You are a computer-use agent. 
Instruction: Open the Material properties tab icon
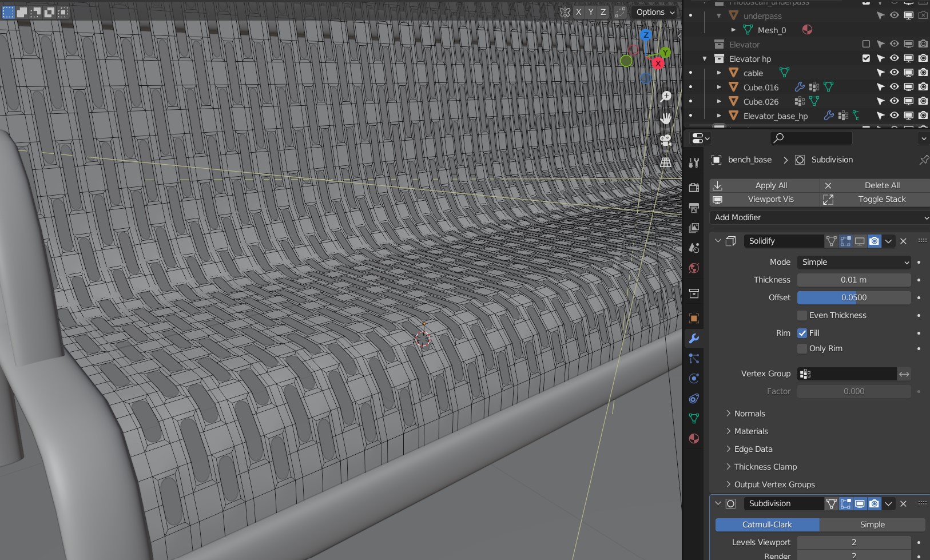point(694,439)
